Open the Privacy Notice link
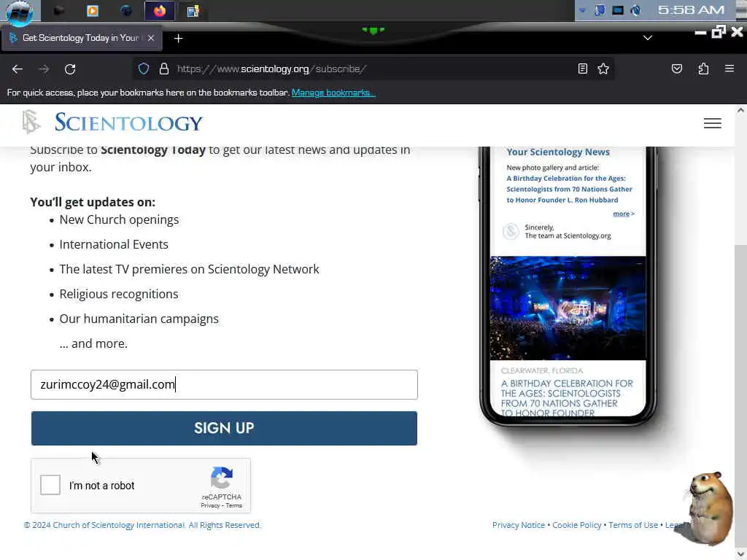747x560 pixels. 519,525
